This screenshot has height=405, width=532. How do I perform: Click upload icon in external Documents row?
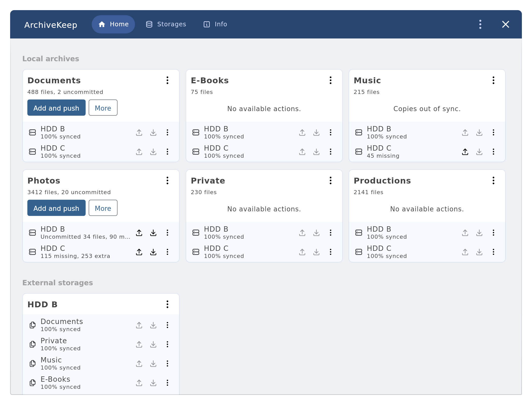(x=139, y=325)
